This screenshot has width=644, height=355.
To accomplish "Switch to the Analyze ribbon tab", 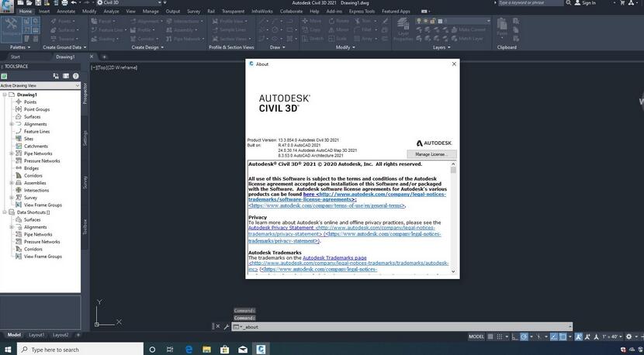I will (x=111, y=12).
